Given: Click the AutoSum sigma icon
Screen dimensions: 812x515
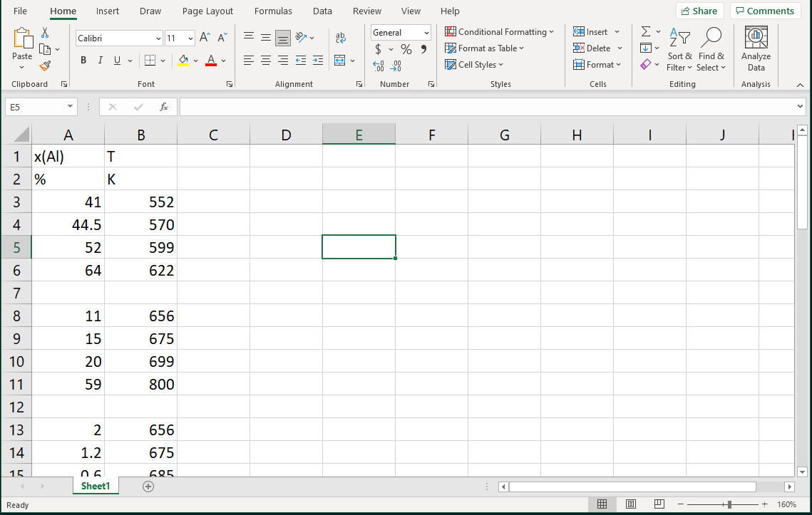Looking at the screenshot, I should [645, 32].
